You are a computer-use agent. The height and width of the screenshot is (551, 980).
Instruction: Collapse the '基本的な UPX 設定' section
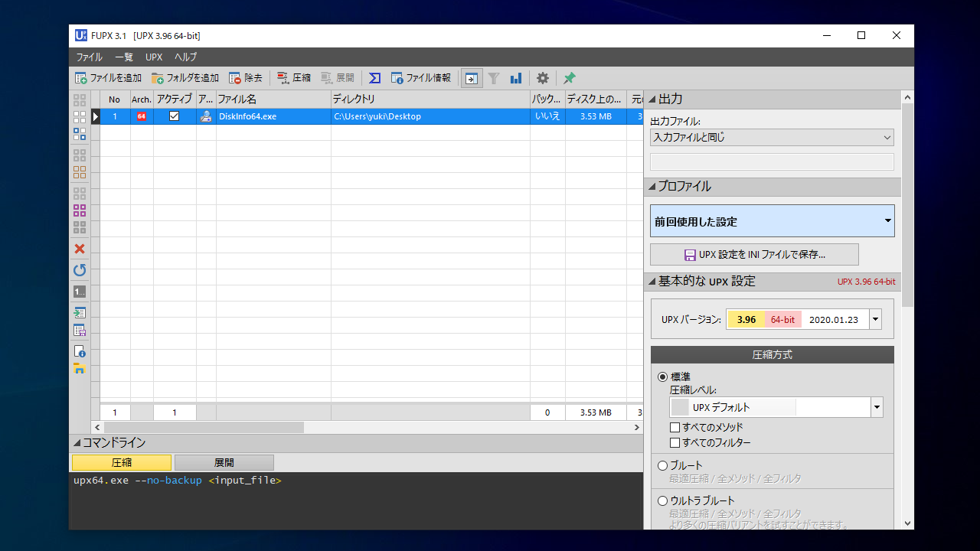coord(652,282)
